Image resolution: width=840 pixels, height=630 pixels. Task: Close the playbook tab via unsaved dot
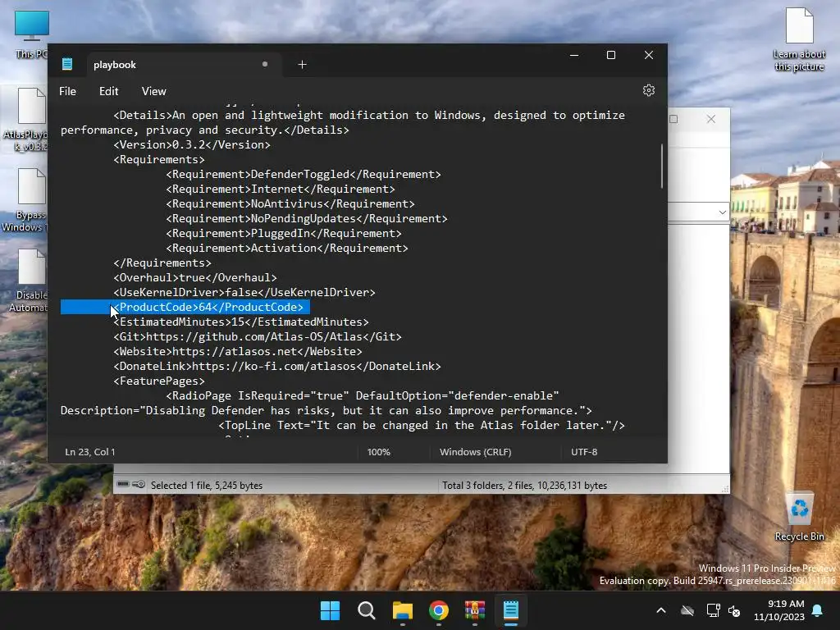pos(265,64)
